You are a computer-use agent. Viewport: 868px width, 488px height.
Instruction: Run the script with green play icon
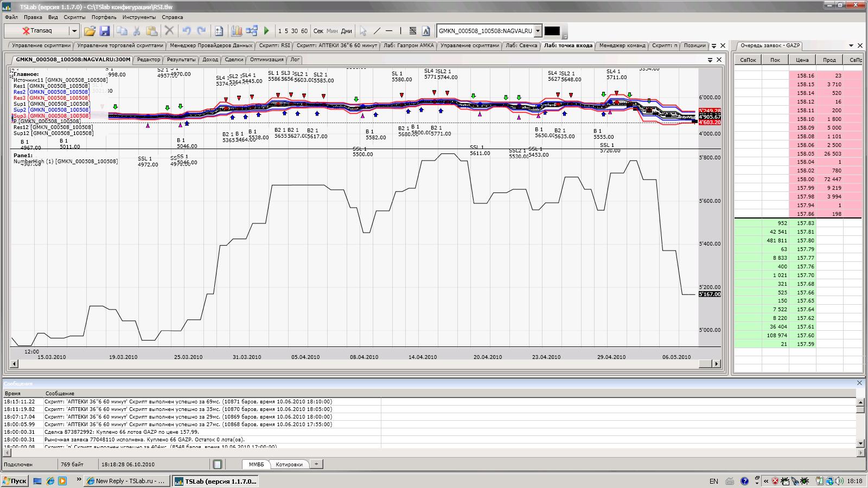click(x=266, y=31)
